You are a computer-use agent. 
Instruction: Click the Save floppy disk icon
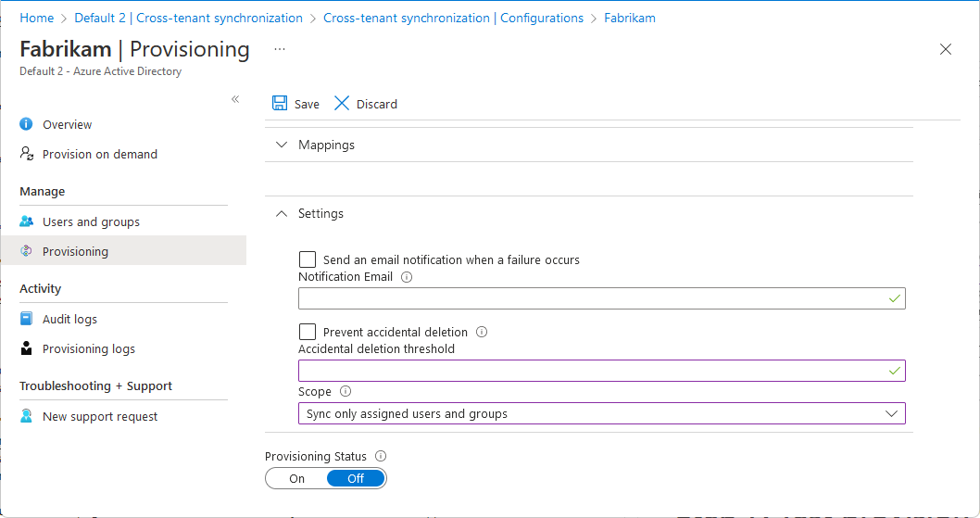280,103
